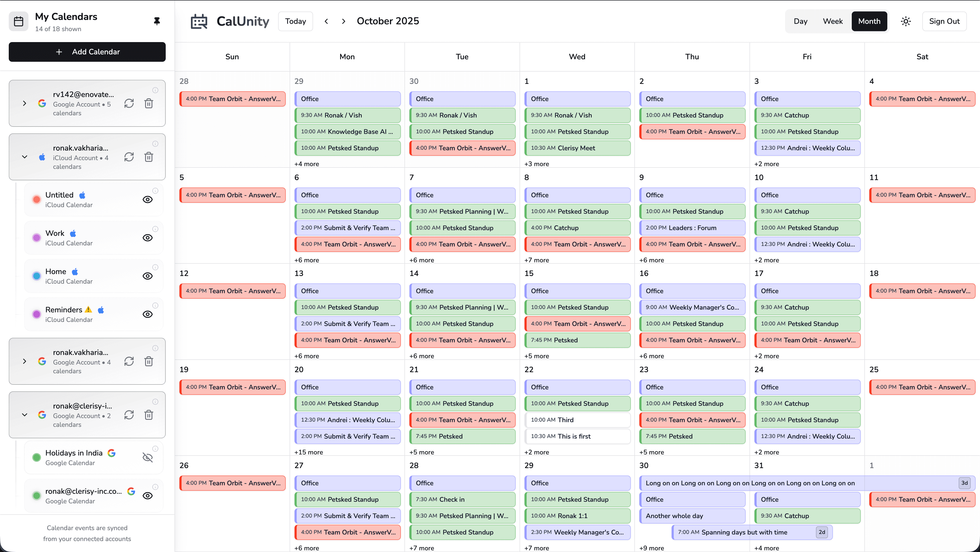Refresh the ronak@clerisy Google account
The height and width of the screenshot is (552, 980).
[x=129, y=415]
